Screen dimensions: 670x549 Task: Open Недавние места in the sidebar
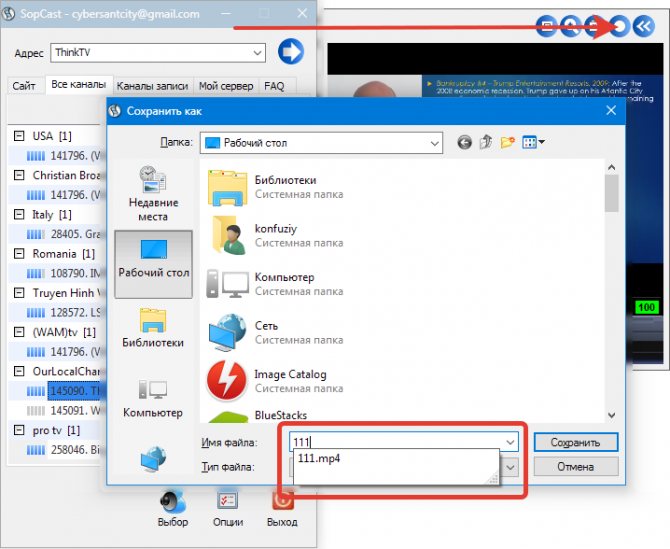(x=153, y=194)
